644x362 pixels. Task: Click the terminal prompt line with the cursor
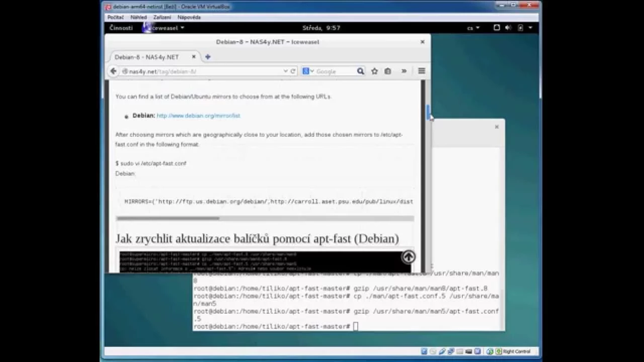click(x=276, y=327)
